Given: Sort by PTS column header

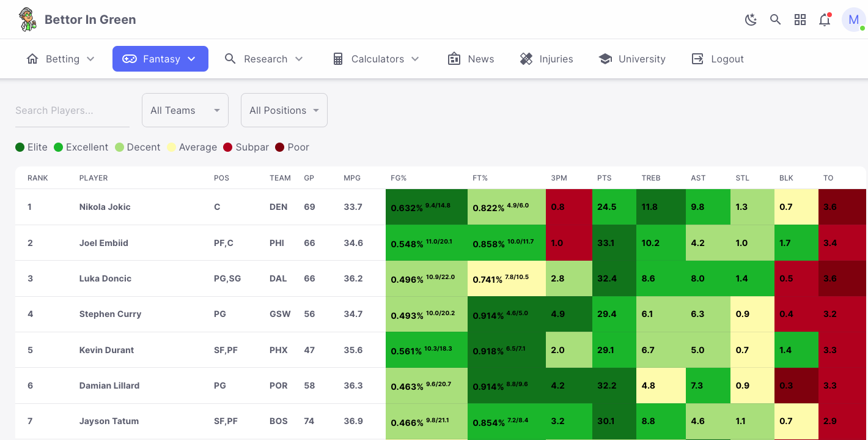Looking at the screenshot, I should (605, 178).
